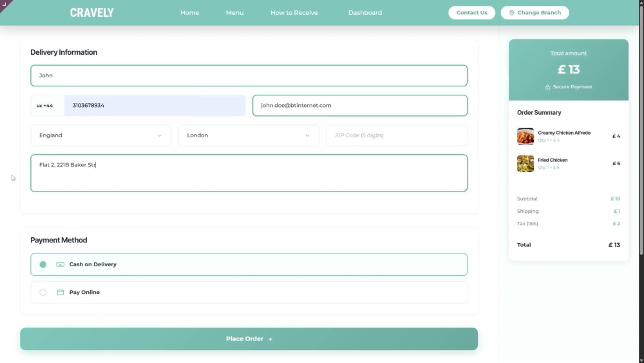Open the London city dropdown

[249, 135]
